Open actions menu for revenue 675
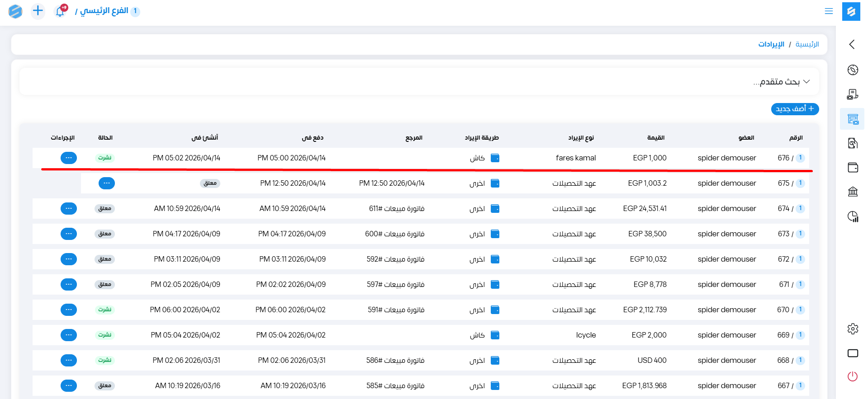 pos(107,183)
